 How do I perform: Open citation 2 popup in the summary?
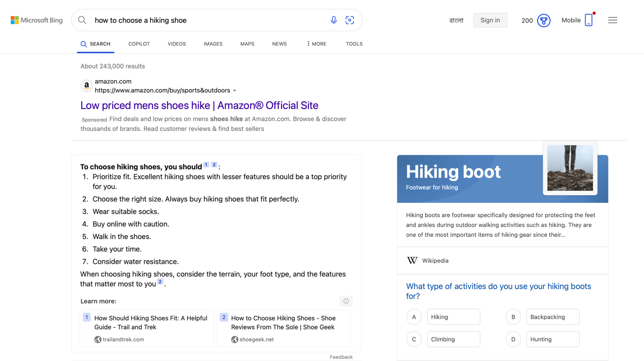tap(214, 164)
